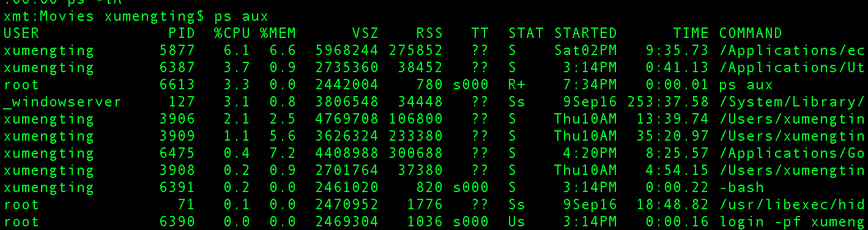Click the CPU time 9:35.73
The image size is (868, 230).
(677, 50)
